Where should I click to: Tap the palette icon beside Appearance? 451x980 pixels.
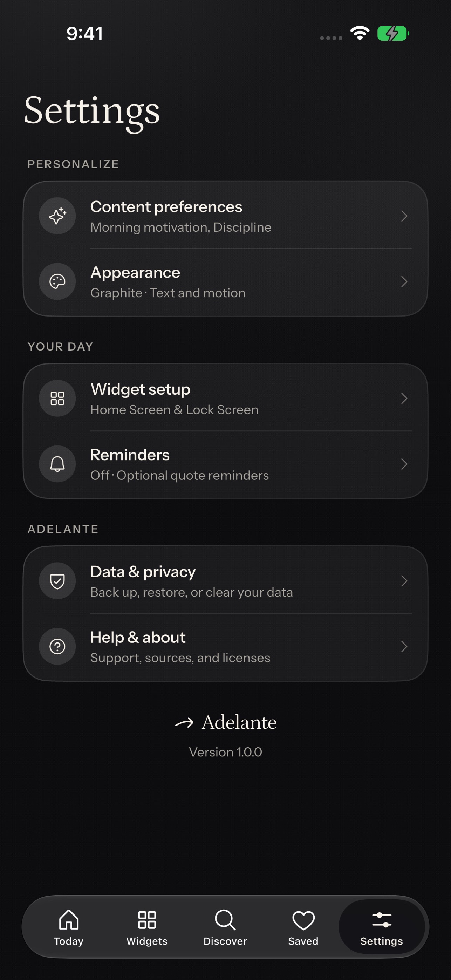click(57, 281)
